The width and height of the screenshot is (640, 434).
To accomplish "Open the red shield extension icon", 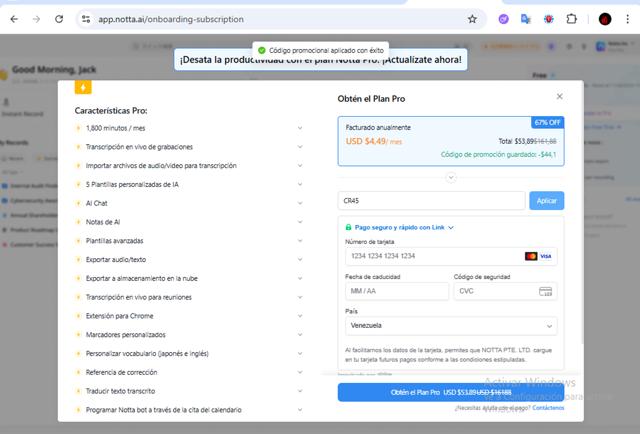I will click(549, 19).
